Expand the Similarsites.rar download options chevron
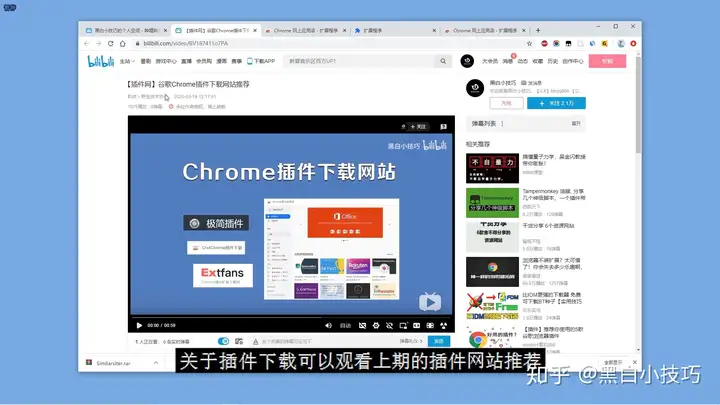Viewport: 720px width, 405px height. point(156,363)
